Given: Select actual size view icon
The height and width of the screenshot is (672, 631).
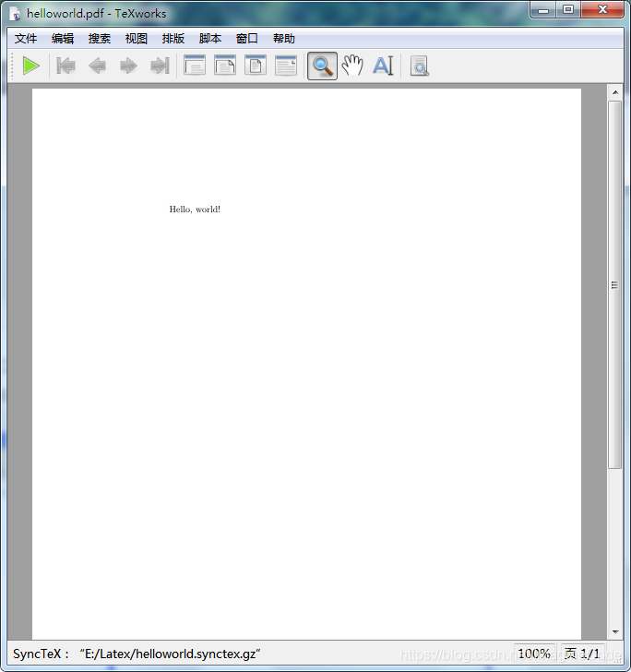Looking at the screenshot, I should (195, 66).
